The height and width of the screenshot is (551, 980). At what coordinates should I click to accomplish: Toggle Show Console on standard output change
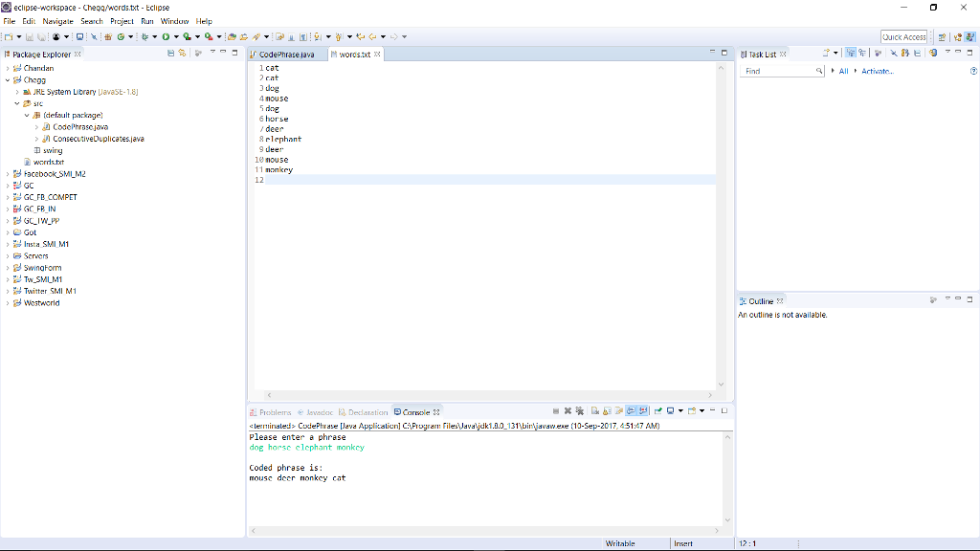point(632,411)
